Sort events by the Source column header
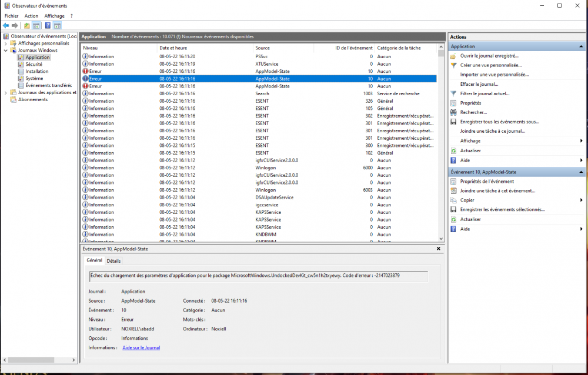 coord(263,48)
